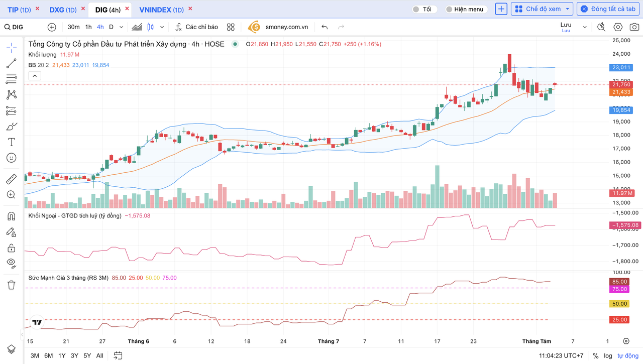643x364 pixels.
Task: Set the date range to 3M
Action: click(x=35, y=355)
